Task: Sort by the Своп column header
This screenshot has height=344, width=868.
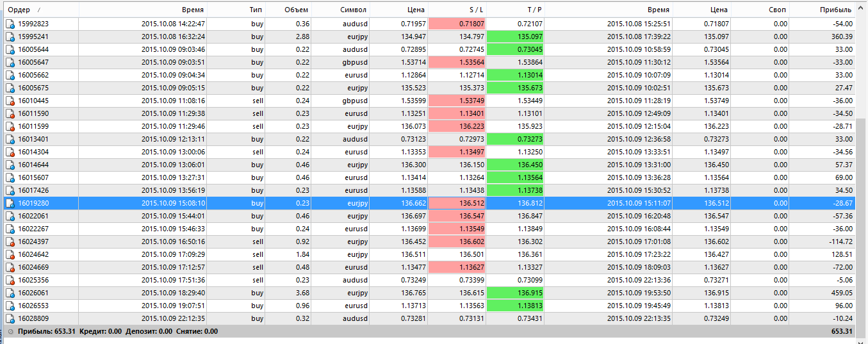Action: pos(760,10)
